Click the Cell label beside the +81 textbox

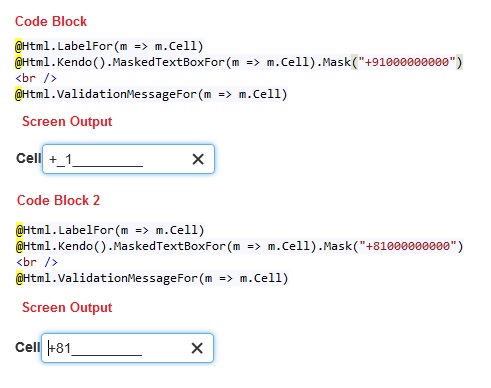[28, 347]
